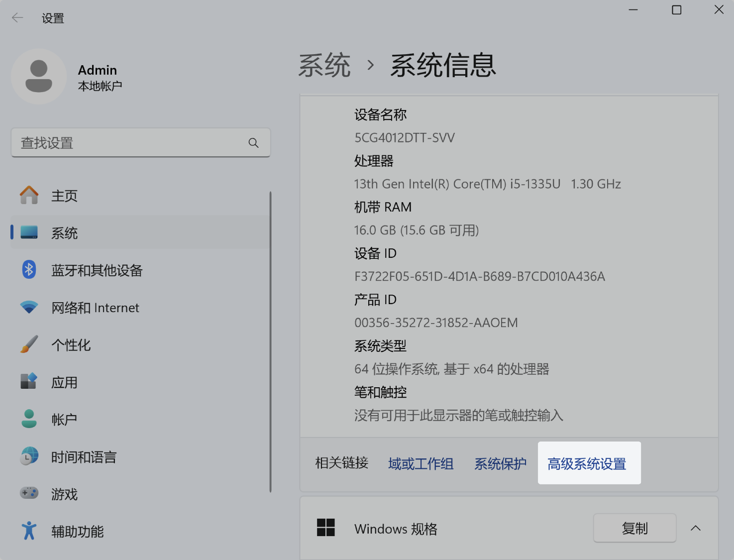
Task: Click the Bluetooth icon in sidebar
Action: point(29,270)
